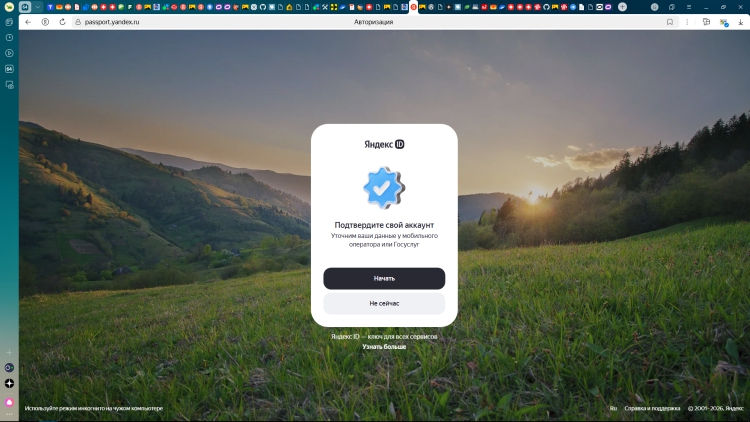Click the 'Авторизация' page title in address bar
750x422 pixels.
(x=374, y=22)
